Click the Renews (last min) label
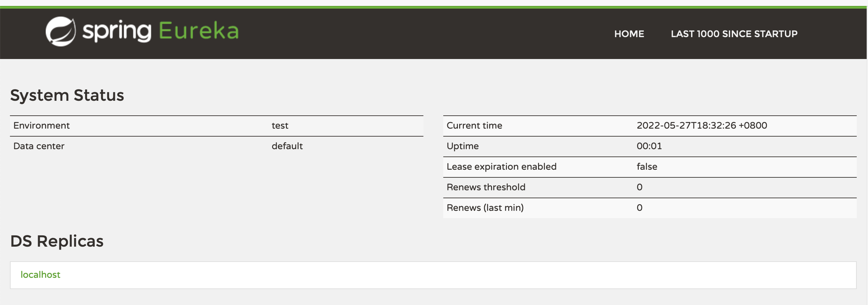868x305 pixels. [485, 208]
